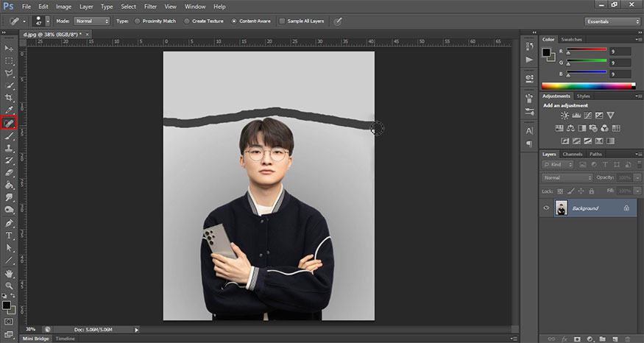Open the layer blend mode dropdown
Image resolution: width=644 pixels, height=343 pixels.
(567, 177)
